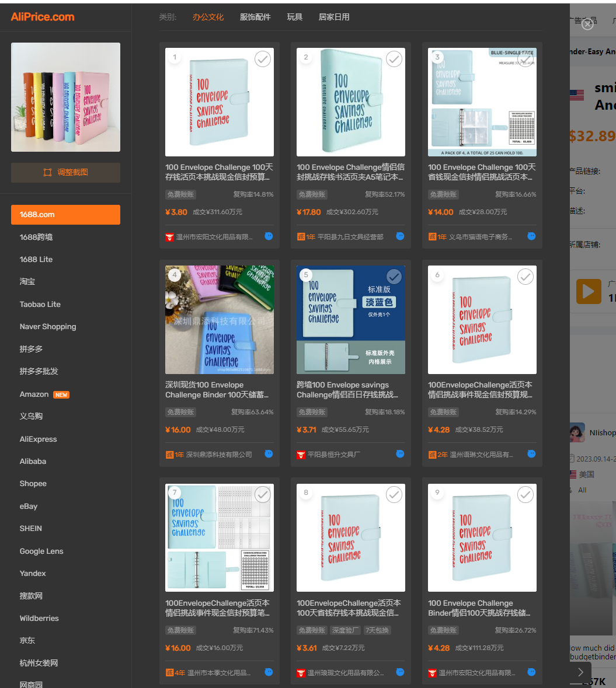The height and width of the screenshot is (688, 616).
Task: Filter by 玩具 category
Action: (295, 17)
